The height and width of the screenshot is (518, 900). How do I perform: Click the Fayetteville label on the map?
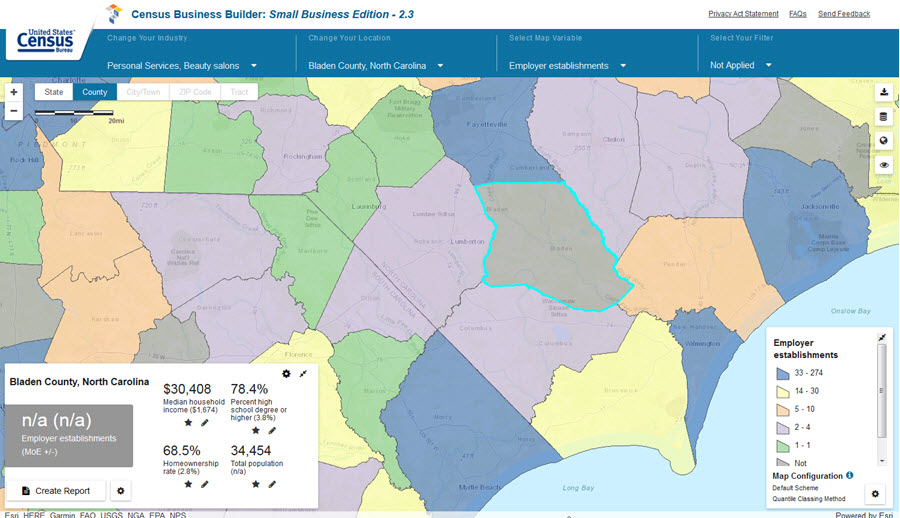coord(487,124)
